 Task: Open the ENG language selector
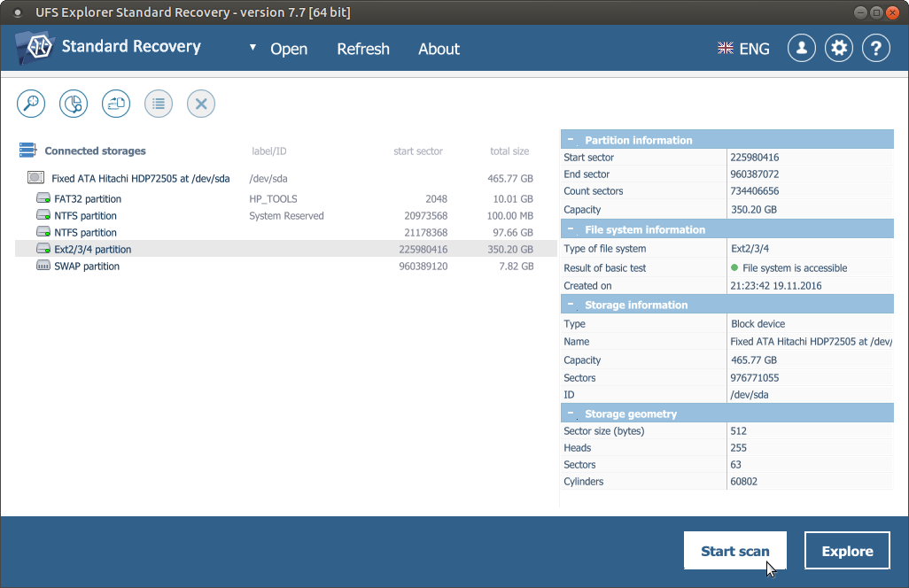coord(744,50)
